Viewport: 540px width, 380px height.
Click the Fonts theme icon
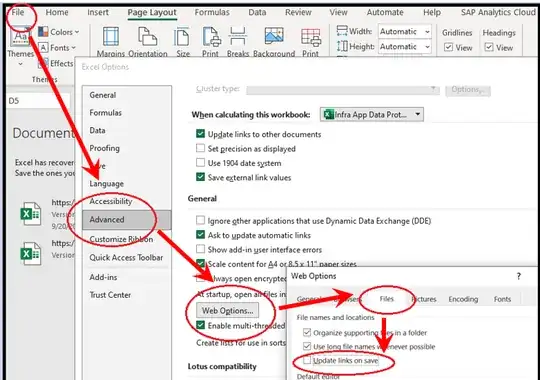pyautogui.click(x=43, y=48)
